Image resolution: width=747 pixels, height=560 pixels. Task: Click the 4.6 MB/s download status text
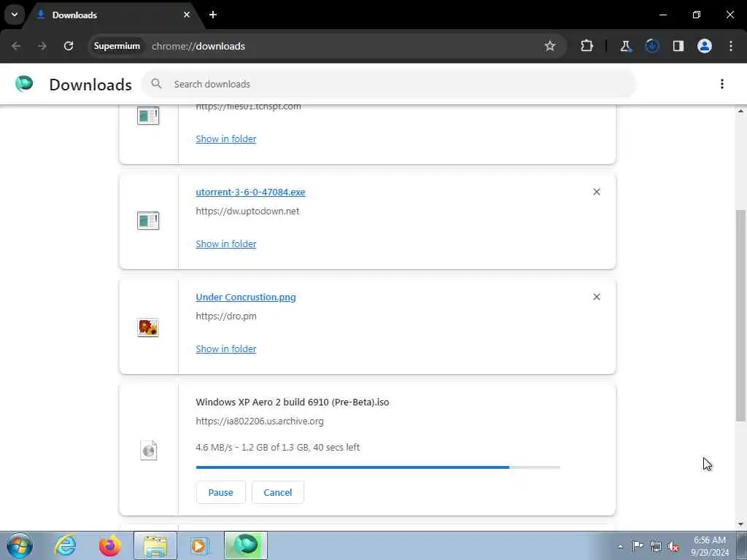pos(278,447)
